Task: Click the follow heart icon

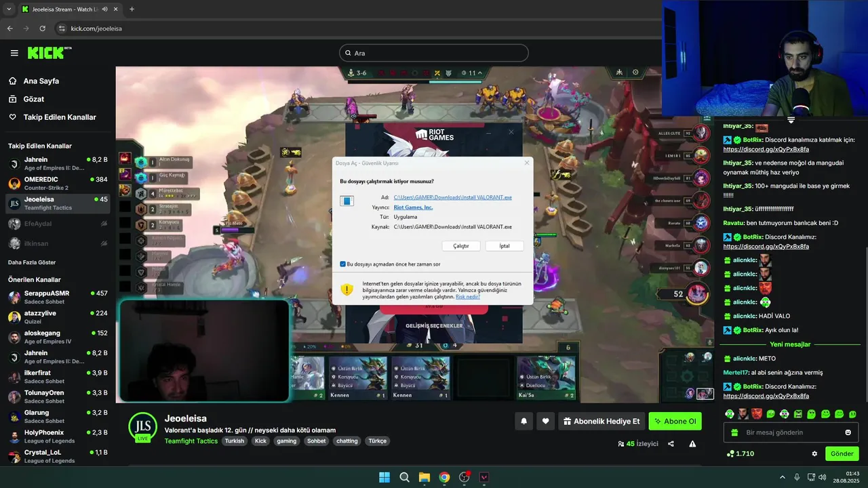Action: pyautogui.click(x=545, y=422)
